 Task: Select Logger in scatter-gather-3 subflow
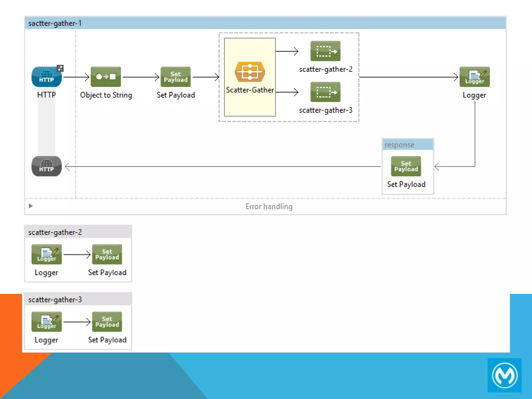click(46, 322)
